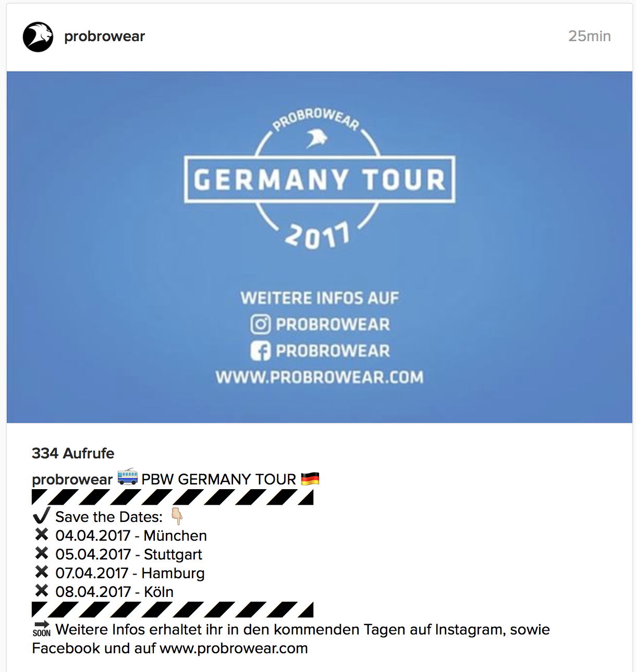Click the PBW GERMANY TOUR caption title
Viewport: 636px width, 672px height.
point(218,479)
